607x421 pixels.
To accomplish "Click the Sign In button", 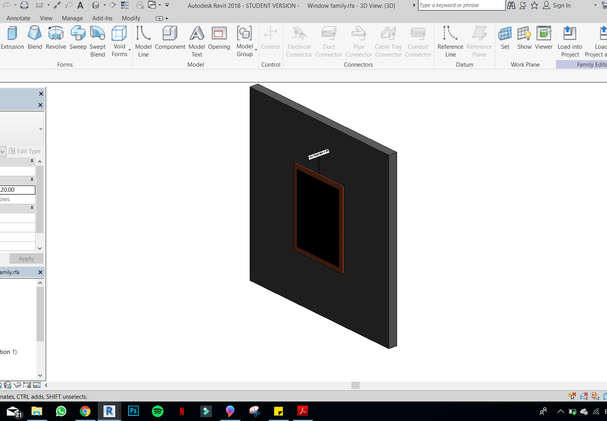I will tap(557, 5).
